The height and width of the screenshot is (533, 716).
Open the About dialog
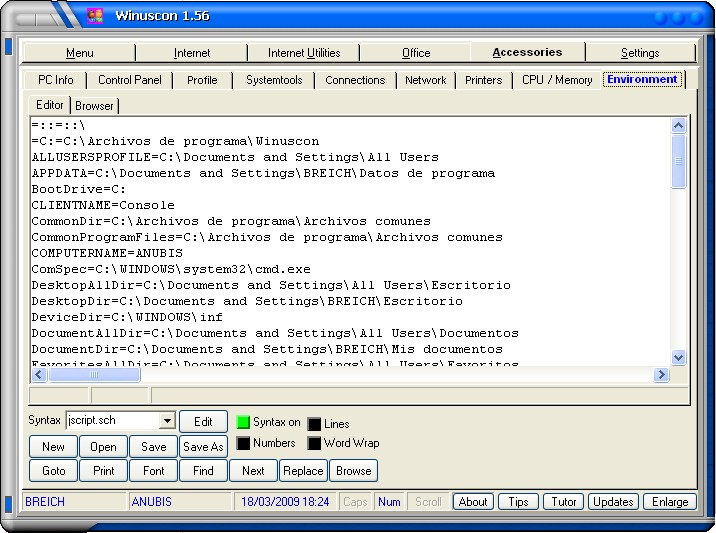coord(473,501)
